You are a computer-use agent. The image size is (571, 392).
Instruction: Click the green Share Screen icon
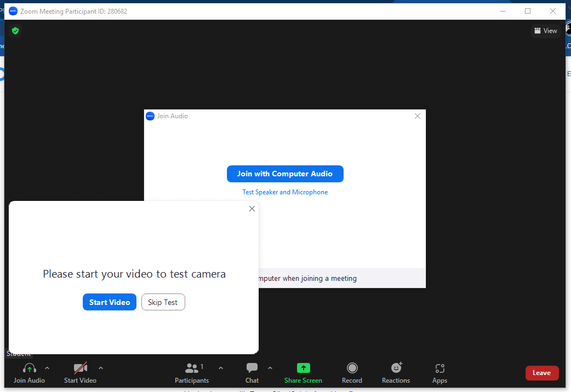[x=304, y=368]
